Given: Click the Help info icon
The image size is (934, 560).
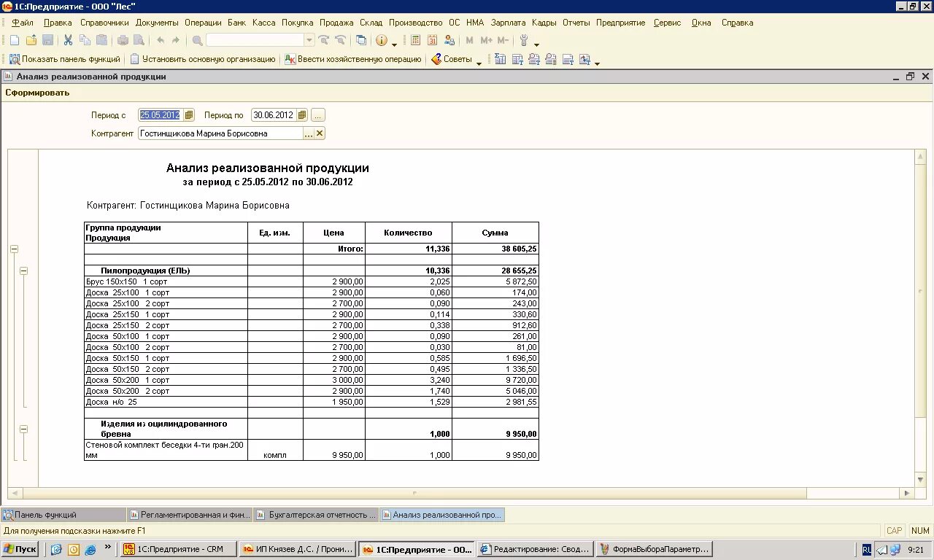Looking at the screenshot, I should (x=382, y=41).
